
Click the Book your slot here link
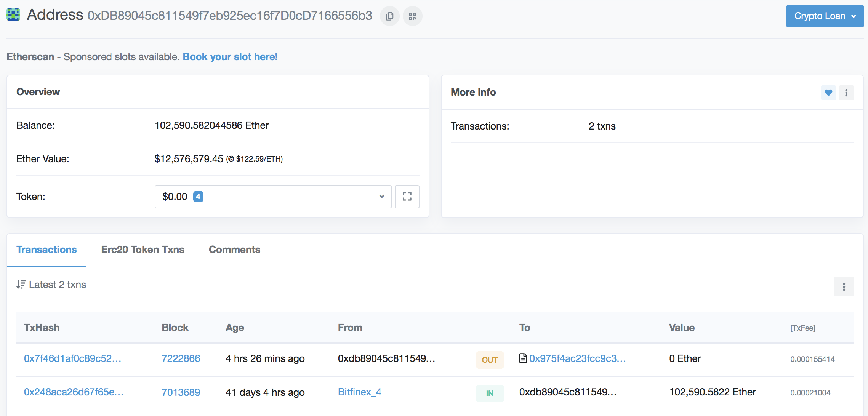pyautogui.click(x=230, y=57)
